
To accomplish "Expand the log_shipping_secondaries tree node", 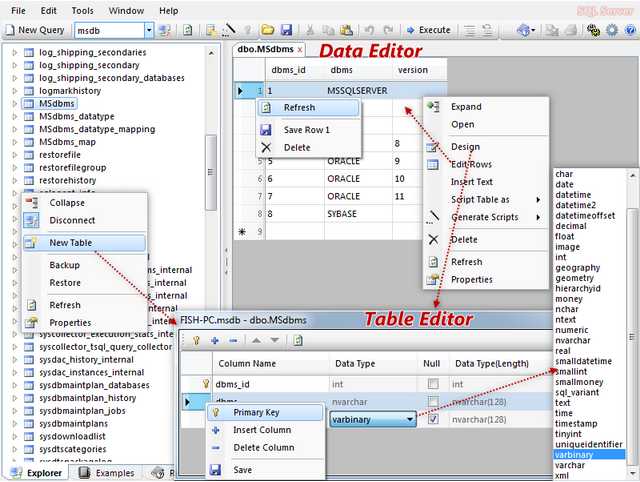I will [x=15, y=52].
